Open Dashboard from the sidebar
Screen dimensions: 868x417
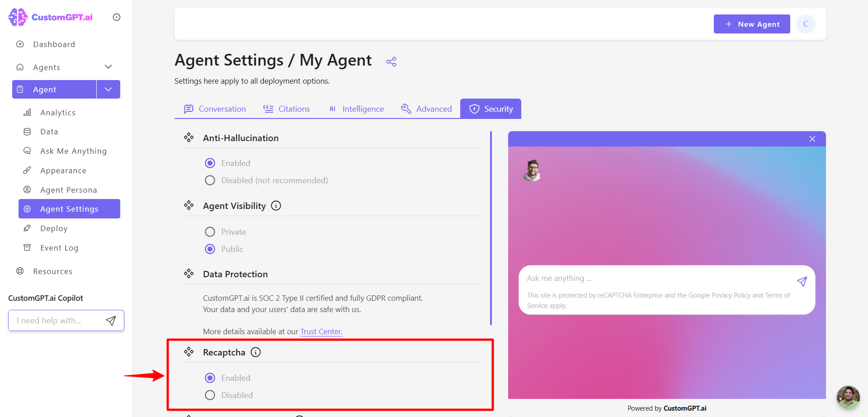[54, 44]
